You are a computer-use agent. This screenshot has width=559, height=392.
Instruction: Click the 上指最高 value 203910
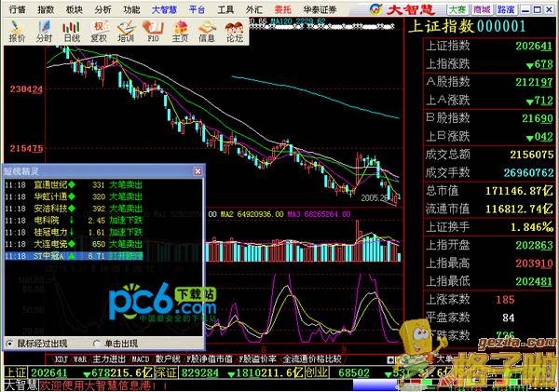coord(534,264)
